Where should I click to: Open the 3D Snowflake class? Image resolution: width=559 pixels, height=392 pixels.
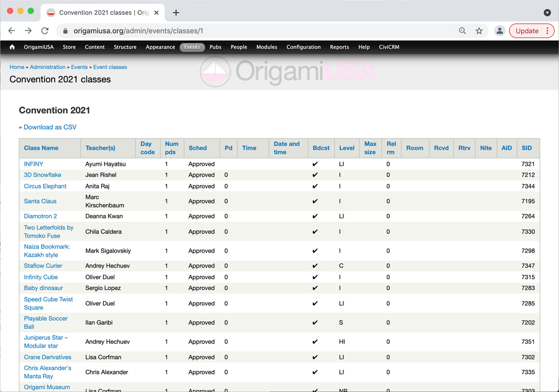pos(42,175)
